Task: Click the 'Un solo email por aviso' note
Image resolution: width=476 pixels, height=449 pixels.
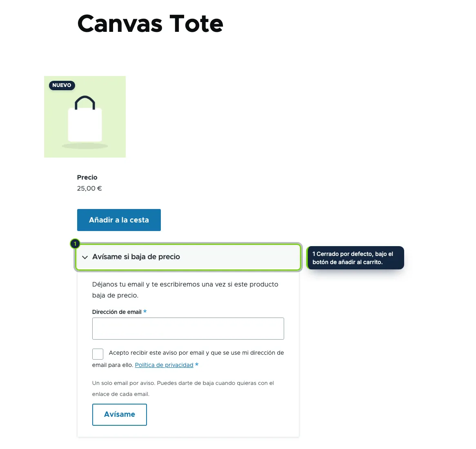Action: pyautogui.click(x=183, y=389)
